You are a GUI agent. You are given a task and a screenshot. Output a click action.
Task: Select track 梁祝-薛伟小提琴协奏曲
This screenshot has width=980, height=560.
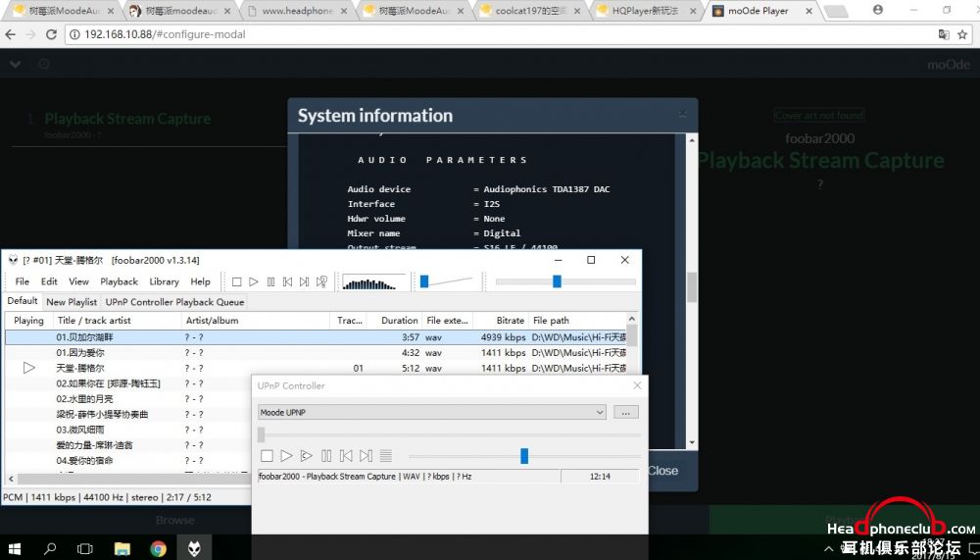point(102,414)
